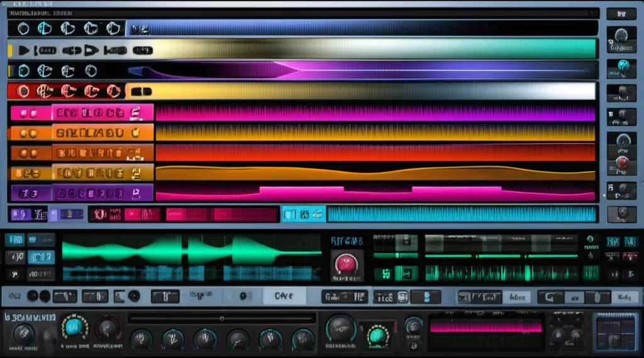Click the last knob in the bottom six-knob row

[303, 339]
